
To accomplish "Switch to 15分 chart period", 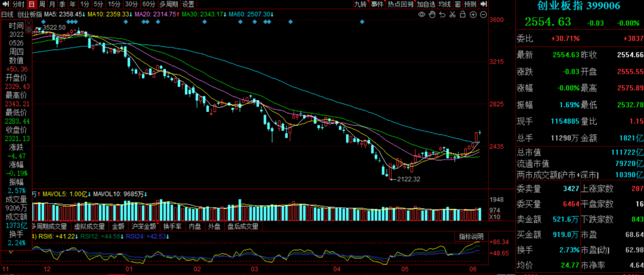I will click(114, 5).
